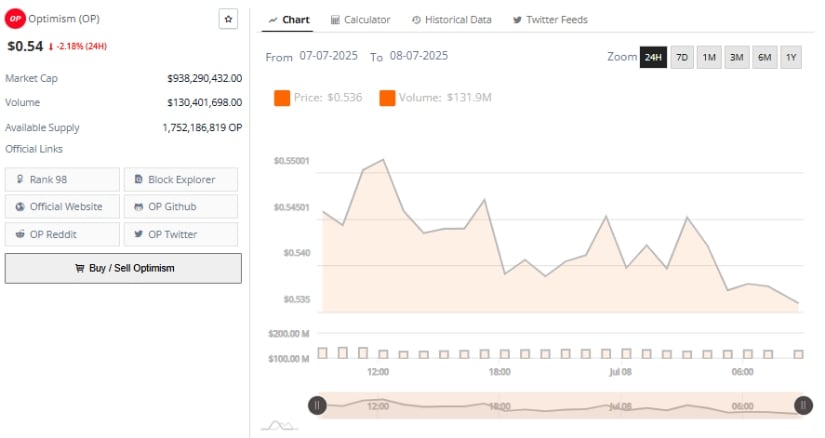Select the 3M zoom range
This screenshot has width=825, height=438.
pyautogui.click(x=737, y=57)
